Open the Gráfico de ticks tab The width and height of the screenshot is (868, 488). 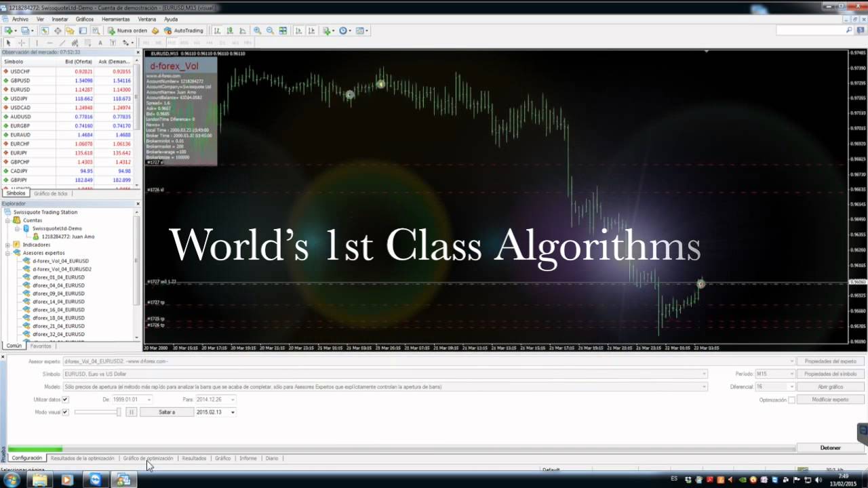[51, 193]
